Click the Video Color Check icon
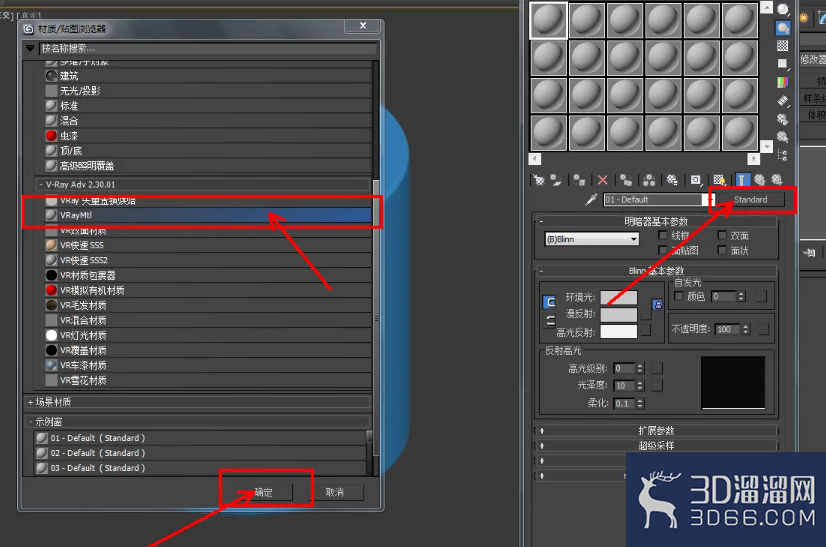The image size is (826, 547). (783, 82)
